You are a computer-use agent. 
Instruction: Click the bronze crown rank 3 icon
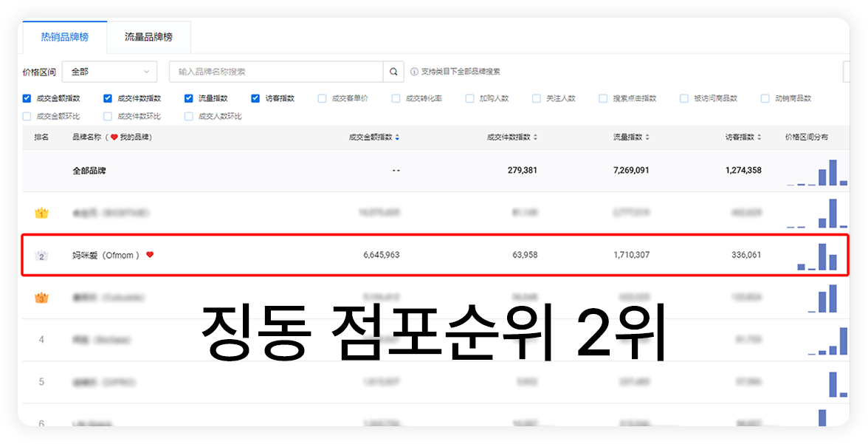coord(41,298)
